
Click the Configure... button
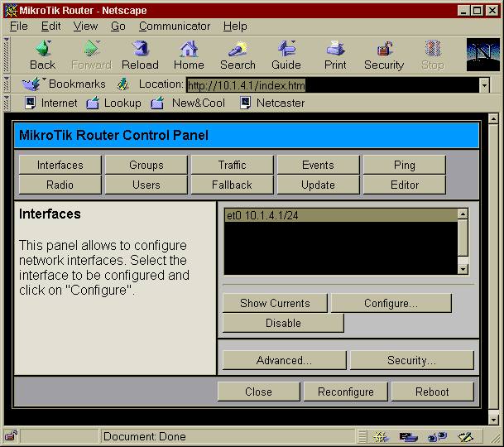[x=391, y=303]
